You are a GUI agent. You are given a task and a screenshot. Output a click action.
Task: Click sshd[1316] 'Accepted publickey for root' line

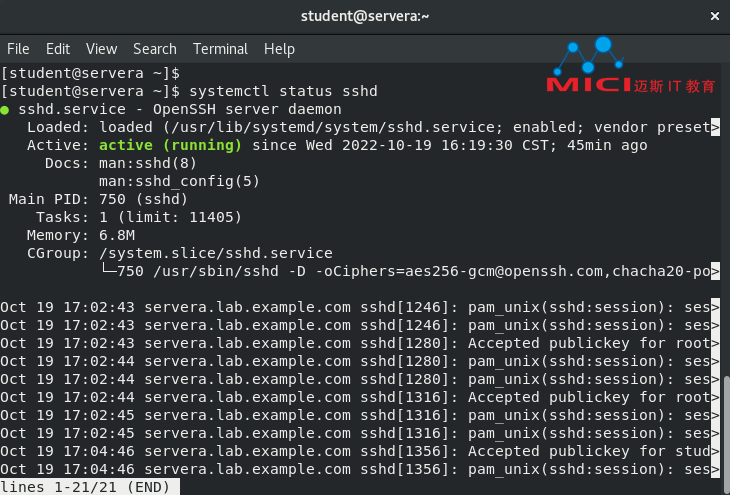point(360,397)
